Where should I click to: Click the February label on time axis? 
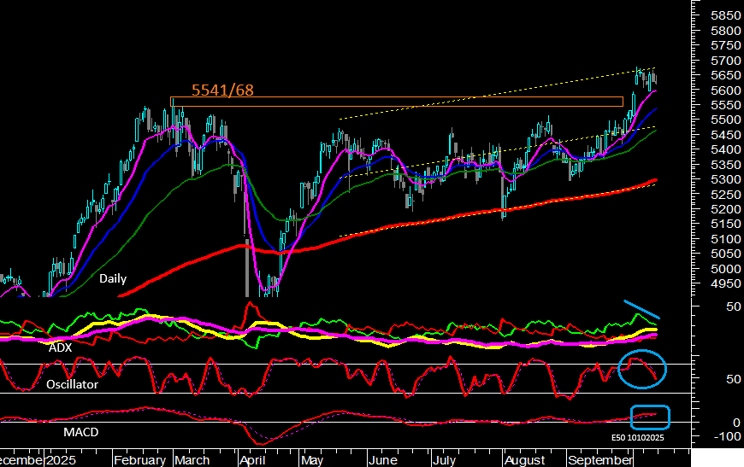140,461
